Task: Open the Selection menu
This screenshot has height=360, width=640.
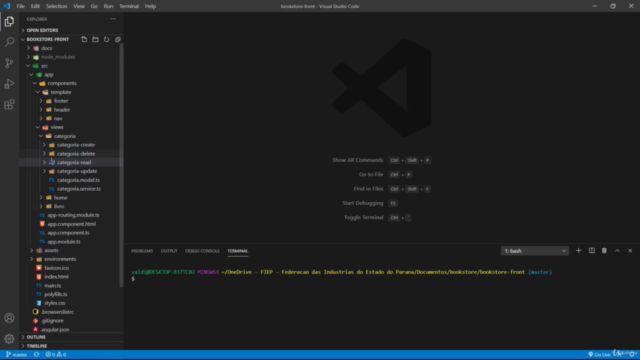Action: click(x=56, y=6)
